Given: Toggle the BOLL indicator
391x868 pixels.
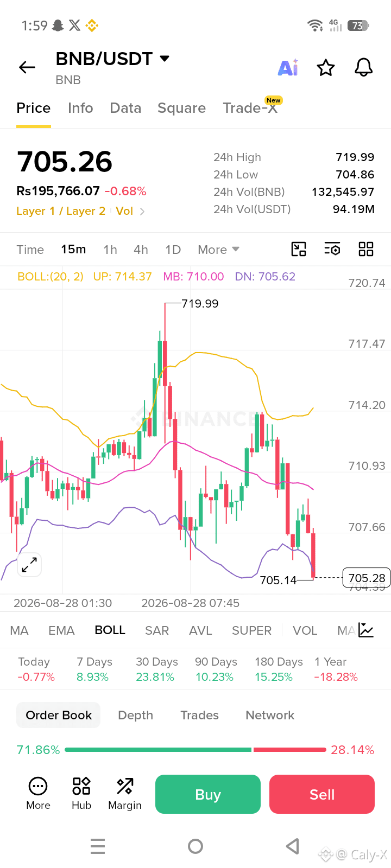Looking at the screenshot, I should point(110,630).
